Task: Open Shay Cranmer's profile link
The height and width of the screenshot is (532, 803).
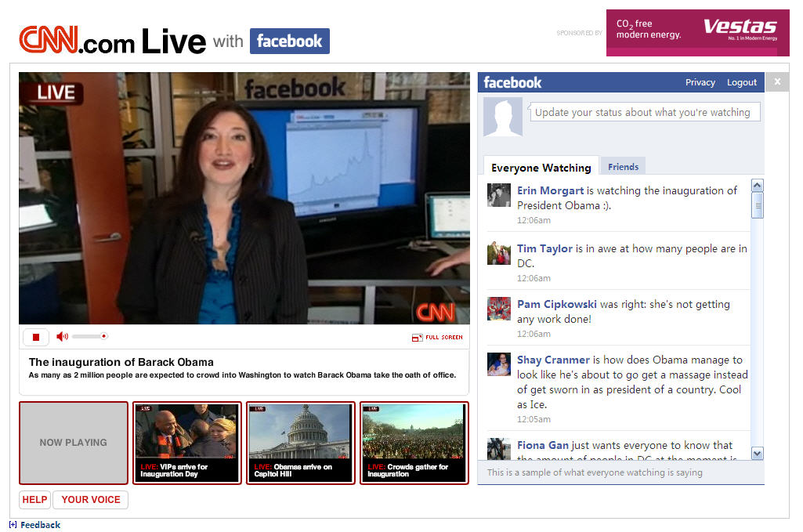Action: (553, 360)
